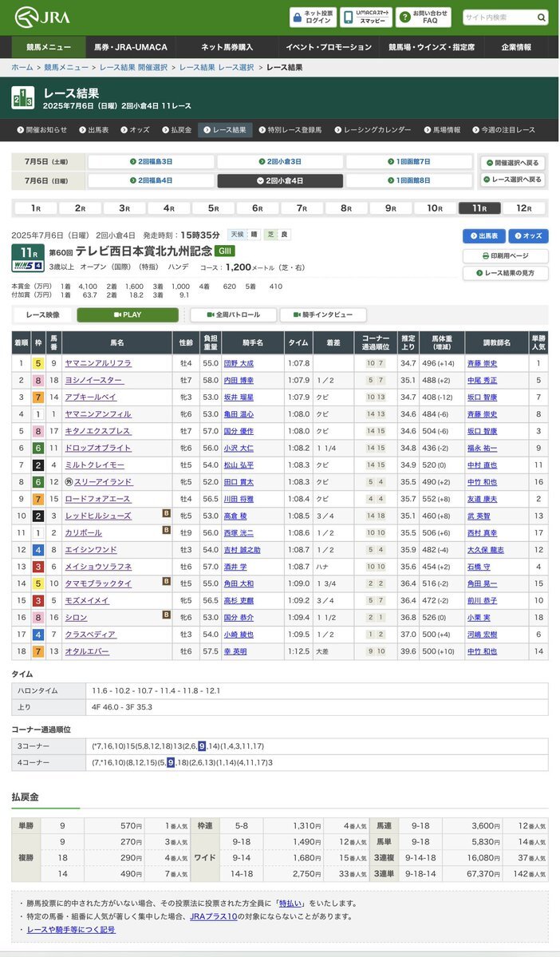Click the WIN5 badge under 11R
Screen dimensions: 560x957
click(28, 266)
